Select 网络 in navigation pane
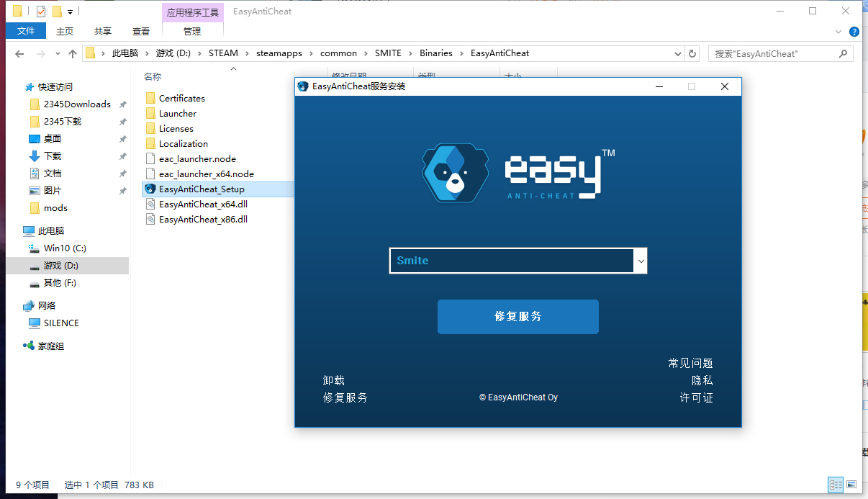The width and height of the screenshot is (868, 499). (x=47, y=306)
